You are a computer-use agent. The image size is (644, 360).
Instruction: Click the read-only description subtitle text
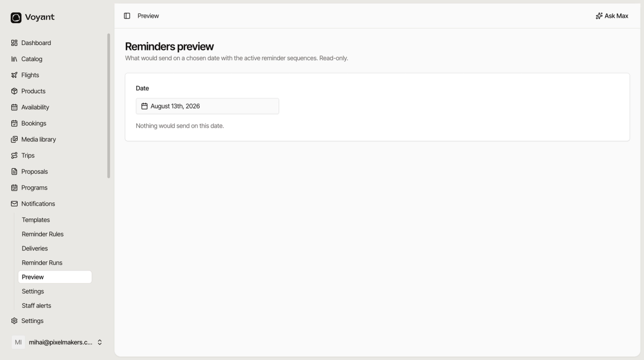point(237,58)
